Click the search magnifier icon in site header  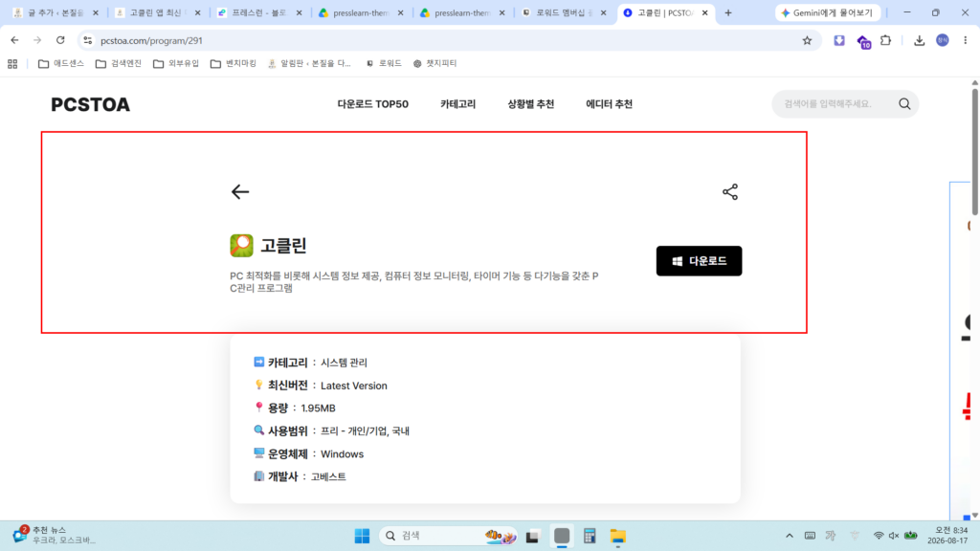pos(904,103)
